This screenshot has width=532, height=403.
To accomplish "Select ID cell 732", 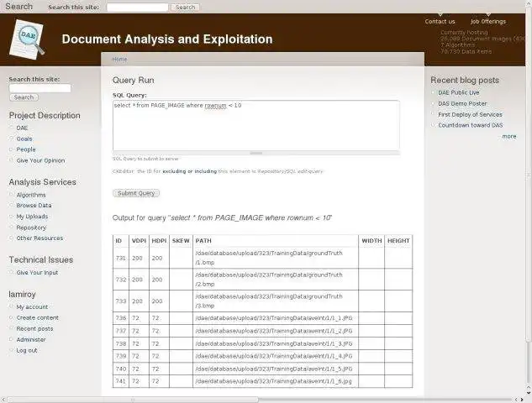I will coord(121,280).
